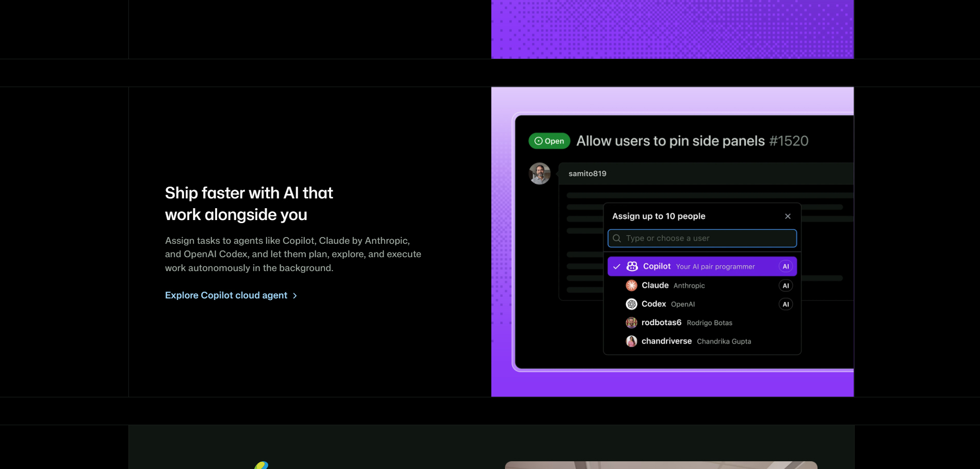The width and height of the screenshot is (980, 469).
Task: Click the Rodrigo Botas name label
Action: tap(710, 323)
